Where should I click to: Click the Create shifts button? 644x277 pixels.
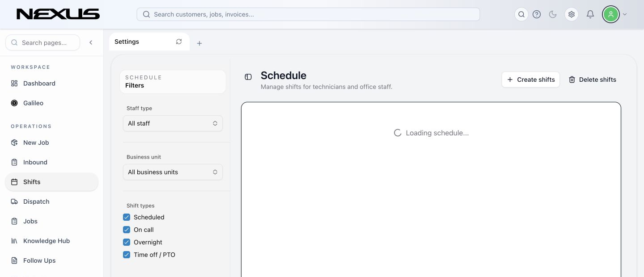point(530,80)
